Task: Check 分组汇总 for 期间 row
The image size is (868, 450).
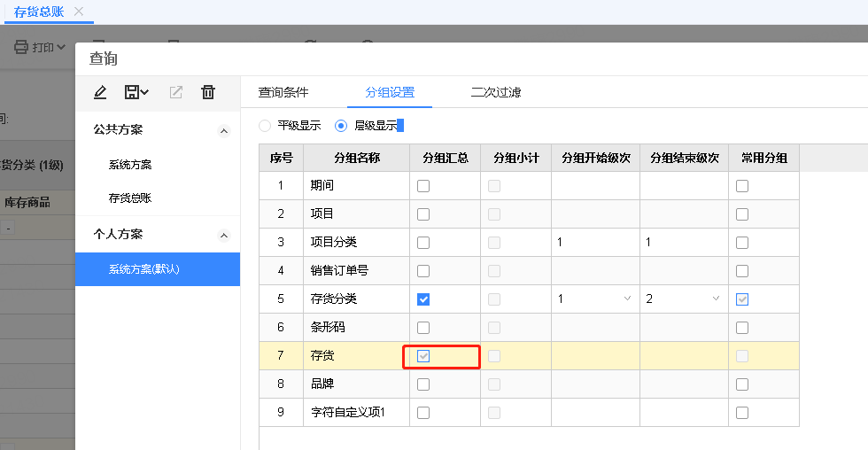Action: tap(423, 186)
